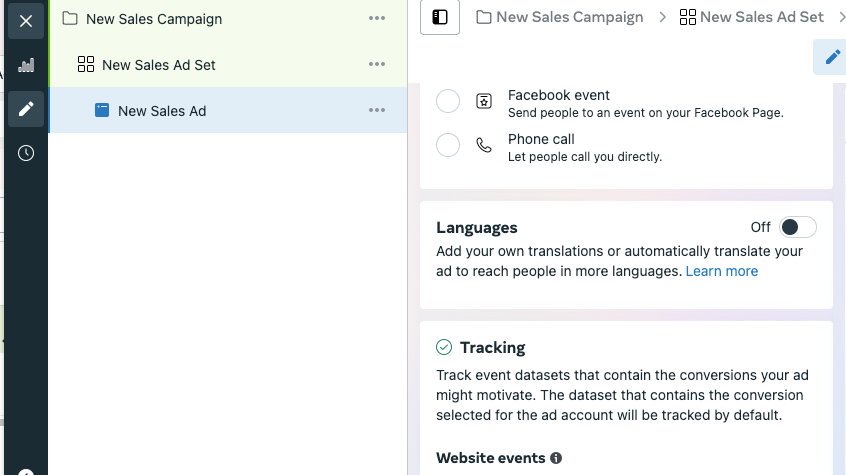This screenshot has width=846, height=475.
Task: Open options menu for New Sales Ad
Action: [x=377, y=110]
